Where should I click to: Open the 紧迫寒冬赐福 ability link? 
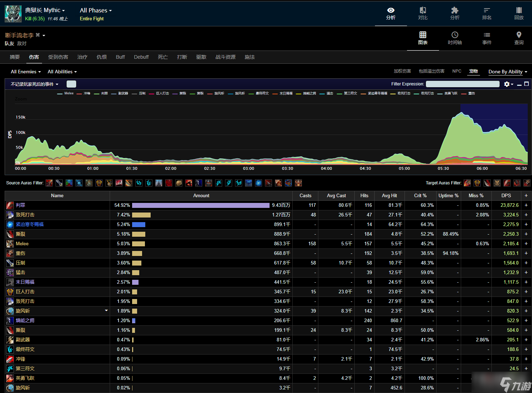coord(30,224)
